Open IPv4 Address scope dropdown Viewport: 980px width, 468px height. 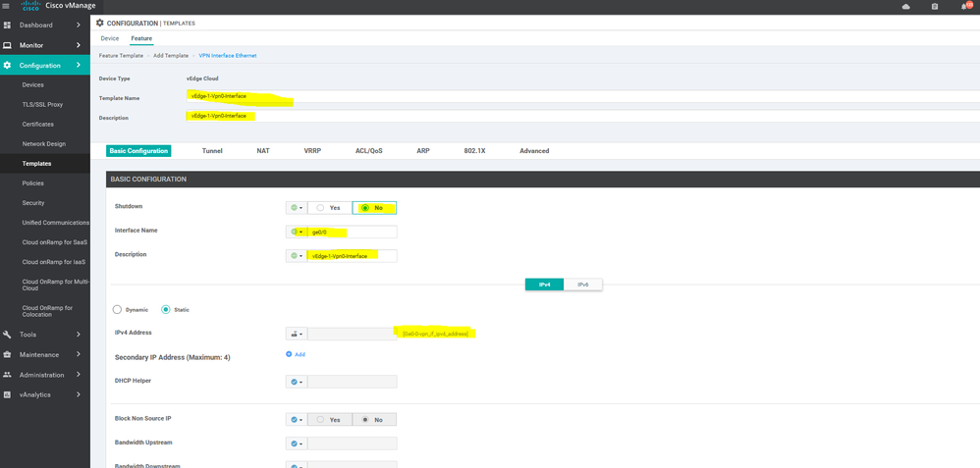pyautogui.click(x=297, y=334)
